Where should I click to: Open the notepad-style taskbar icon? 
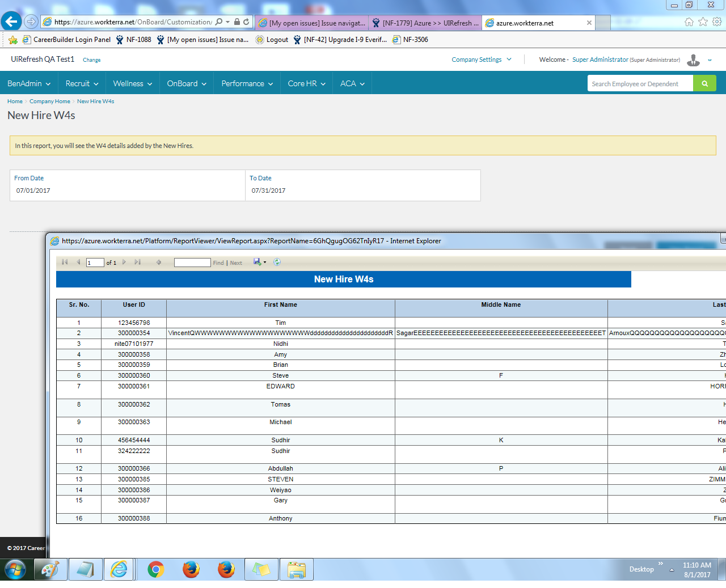pos(86,569)
